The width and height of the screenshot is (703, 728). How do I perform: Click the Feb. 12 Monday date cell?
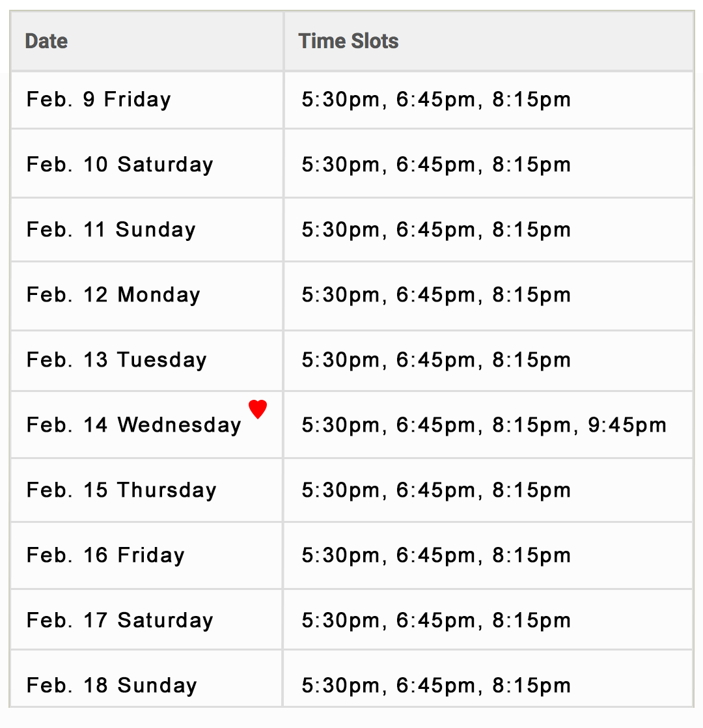[x=146, y=296]
